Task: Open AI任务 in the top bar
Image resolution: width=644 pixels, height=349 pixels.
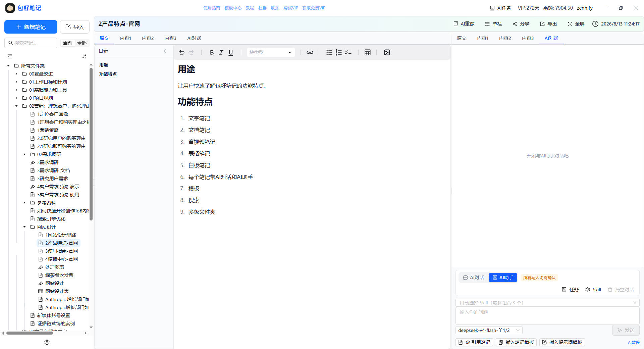Action: coord(501,8)
